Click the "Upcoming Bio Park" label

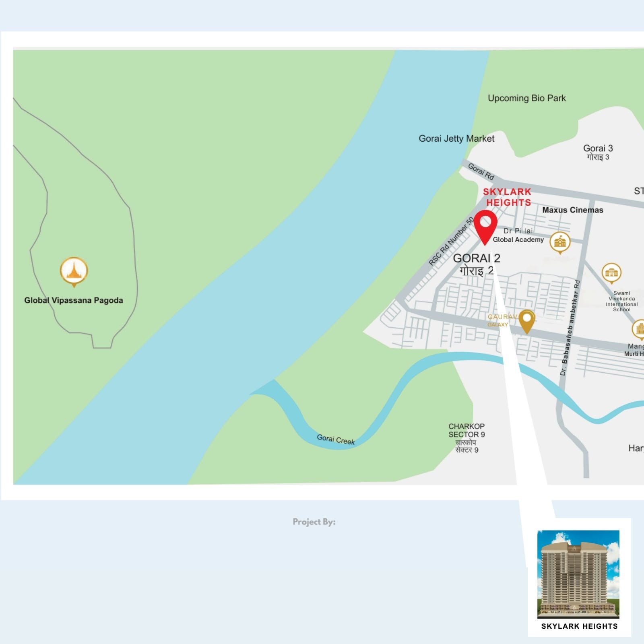(x=526, y=98)
